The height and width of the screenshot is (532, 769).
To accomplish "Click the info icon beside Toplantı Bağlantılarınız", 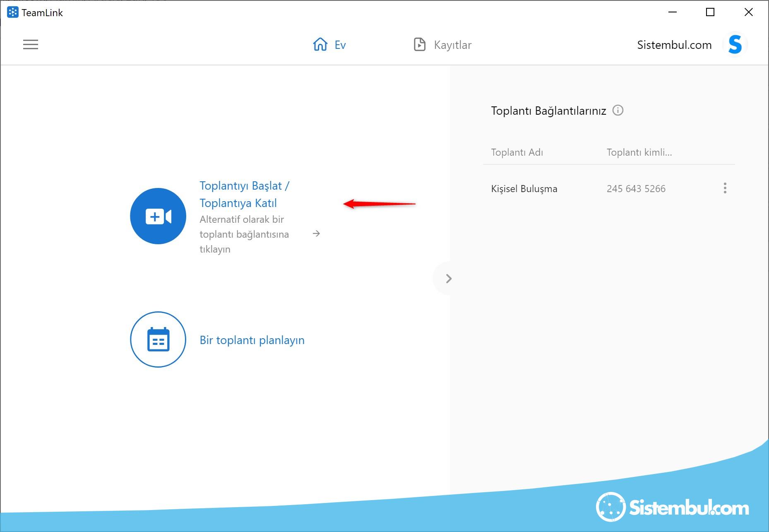I will (x=618, y=110).
